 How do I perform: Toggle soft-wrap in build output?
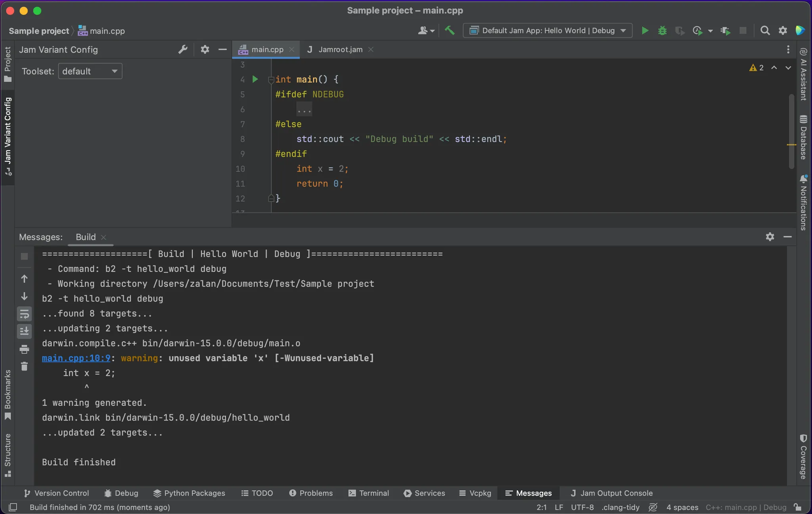24,314
